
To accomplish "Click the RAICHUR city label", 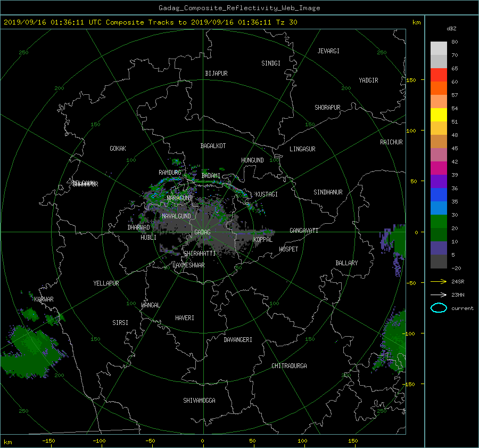I will pos(391,142).
